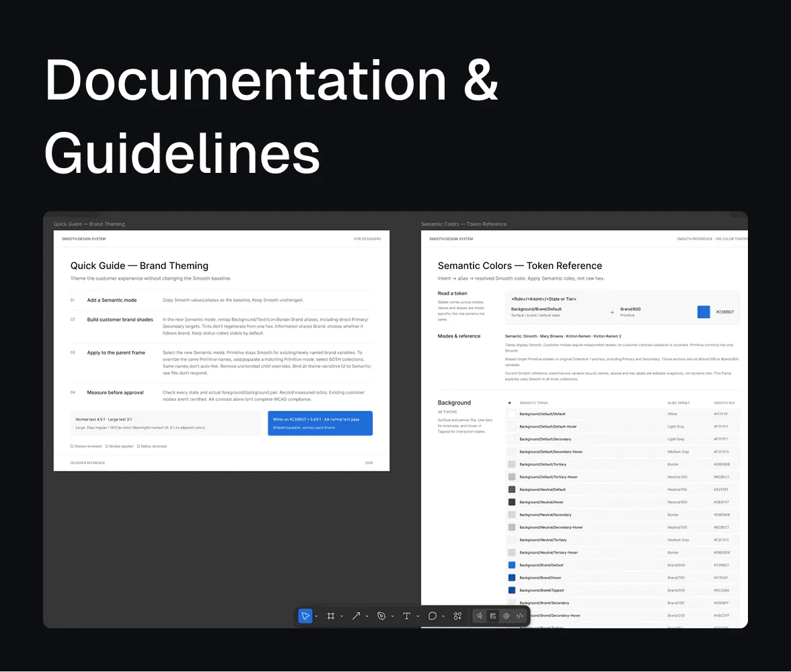Click Background/Default/Default token name
The width and height of the screenshot is (791, 672).
[x=542, y=414]
